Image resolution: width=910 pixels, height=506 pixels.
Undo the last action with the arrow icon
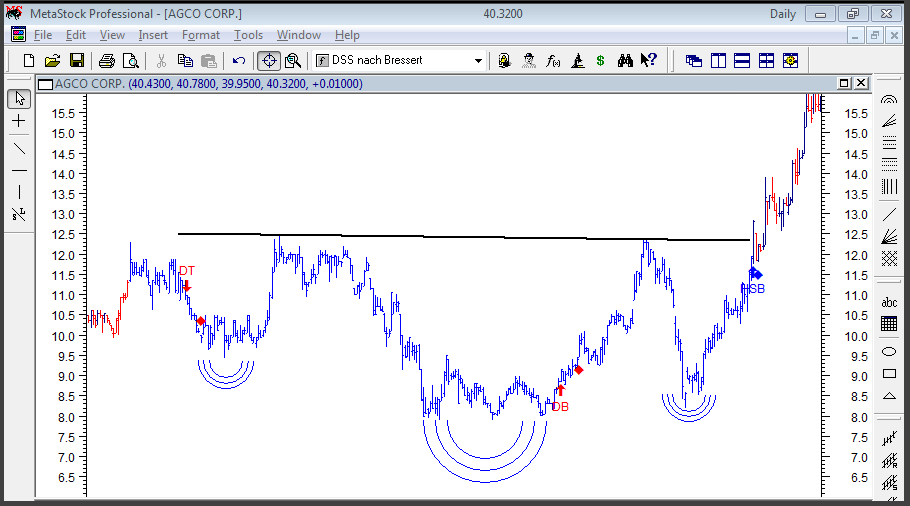coord(239,60)
